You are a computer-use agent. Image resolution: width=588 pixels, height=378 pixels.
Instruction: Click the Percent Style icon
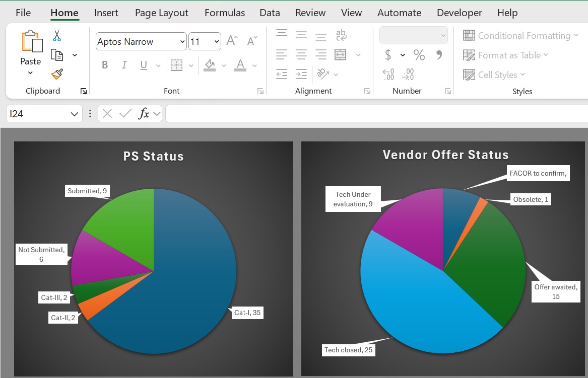[x=419, y=54]
